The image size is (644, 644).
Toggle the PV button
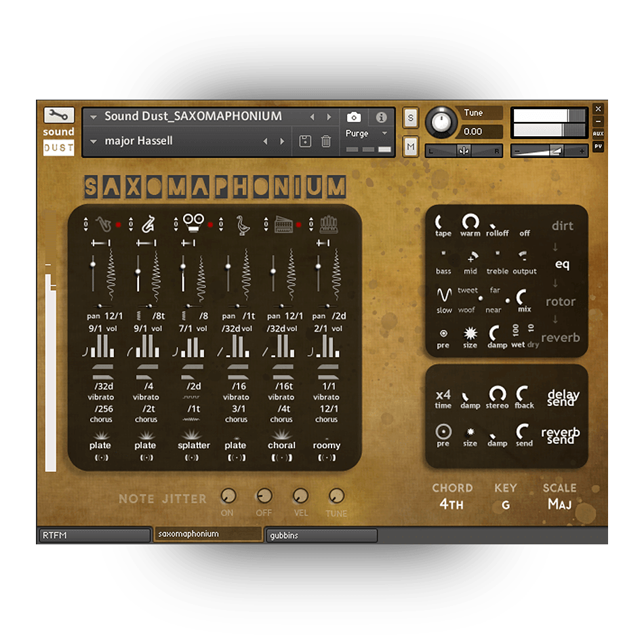pyautogui.click(x=598, y=146)
